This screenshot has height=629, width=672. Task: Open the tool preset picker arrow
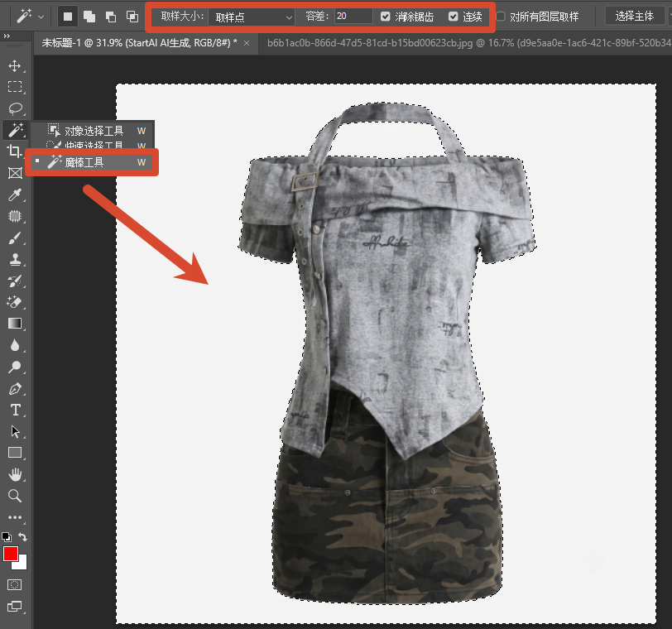coord(41,17)
